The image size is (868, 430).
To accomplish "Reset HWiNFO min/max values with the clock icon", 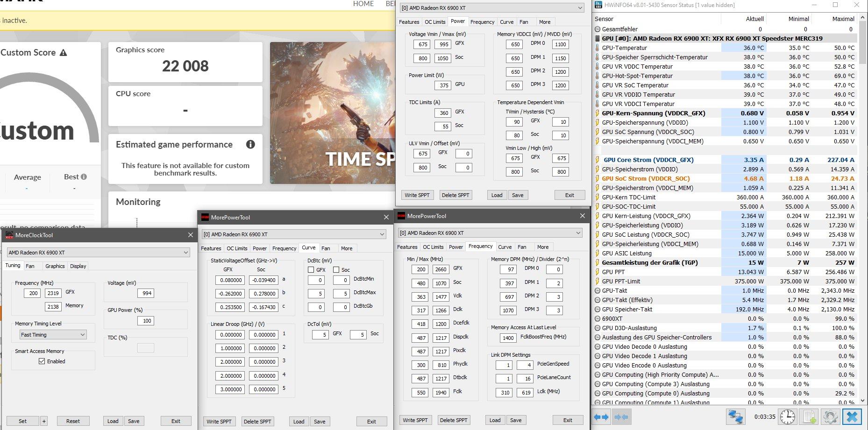I will point(788,417).
